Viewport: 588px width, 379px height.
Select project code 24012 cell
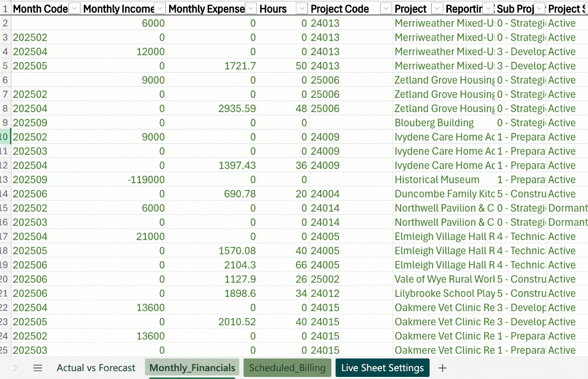(351, 294)
